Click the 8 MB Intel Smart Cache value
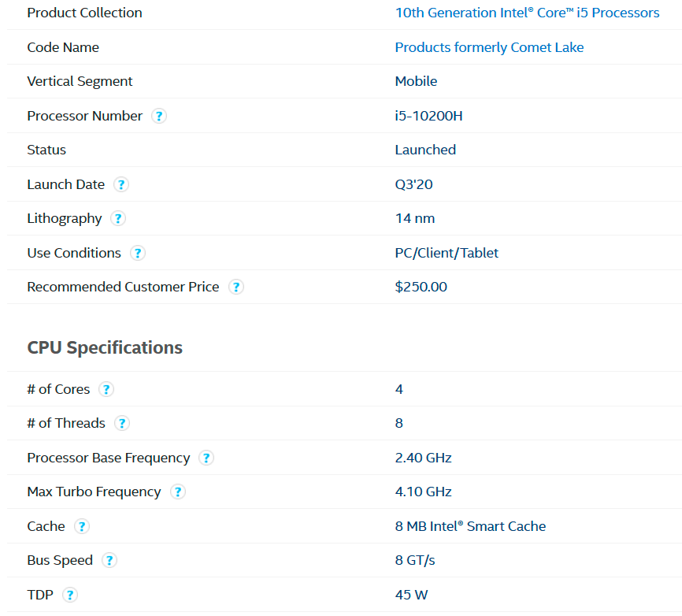Image resolution: width=682 pixels, height=616 pixels. pyautogui.click(x=470, y=526)
